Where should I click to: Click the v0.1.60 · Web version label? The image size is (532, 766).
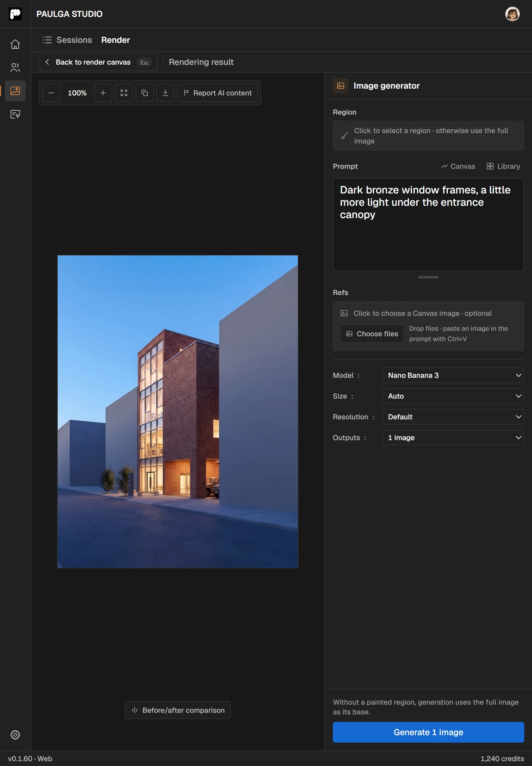click(30, 759)
